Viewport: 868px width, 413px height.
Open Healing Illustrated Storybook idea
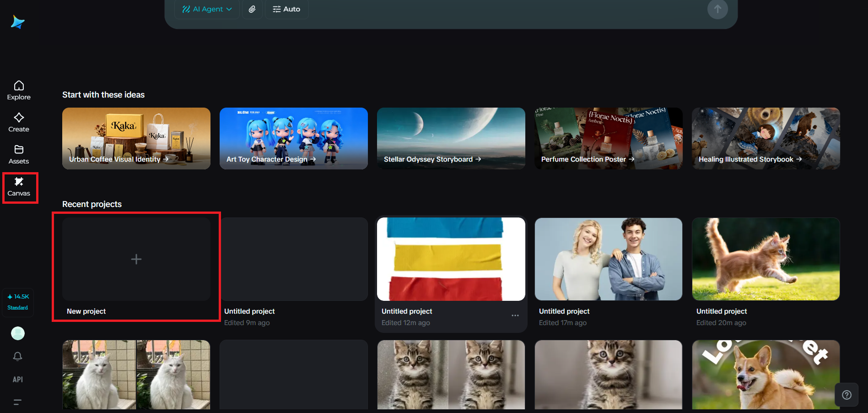pos(766,138)
